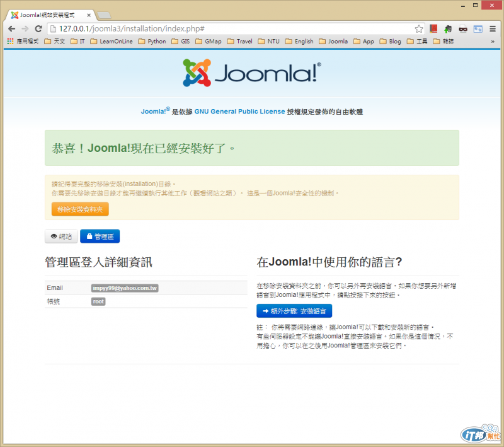Click the Email label in table
Viewport: 504px width, 447px height.
55,288
